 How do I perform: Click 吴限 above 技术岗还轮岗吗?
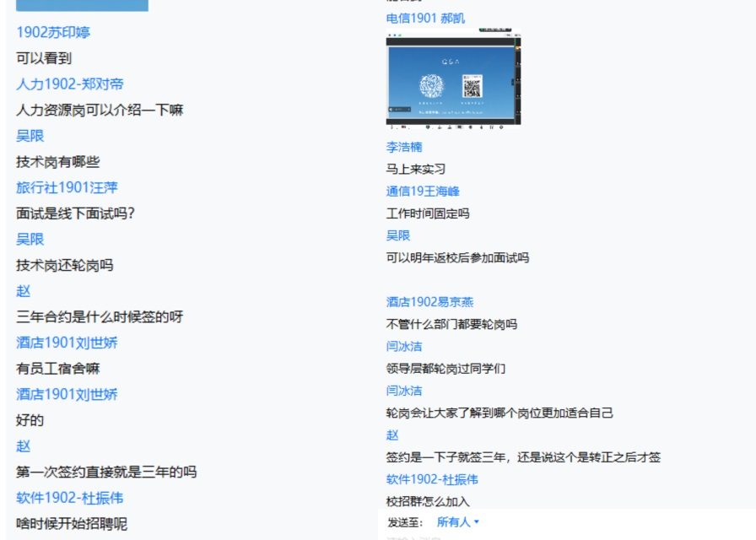(x=30, y=239)
